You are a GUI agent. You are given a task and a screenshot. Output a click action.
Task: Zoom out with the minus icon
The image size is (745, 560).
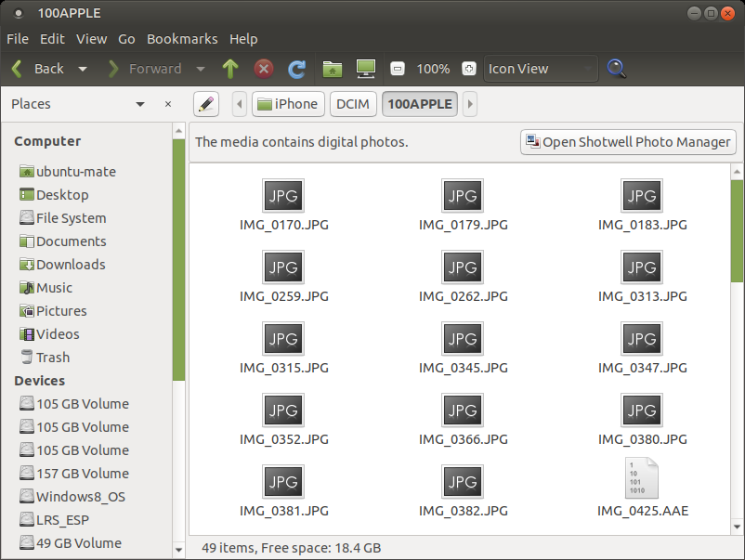tap(398, 69)
